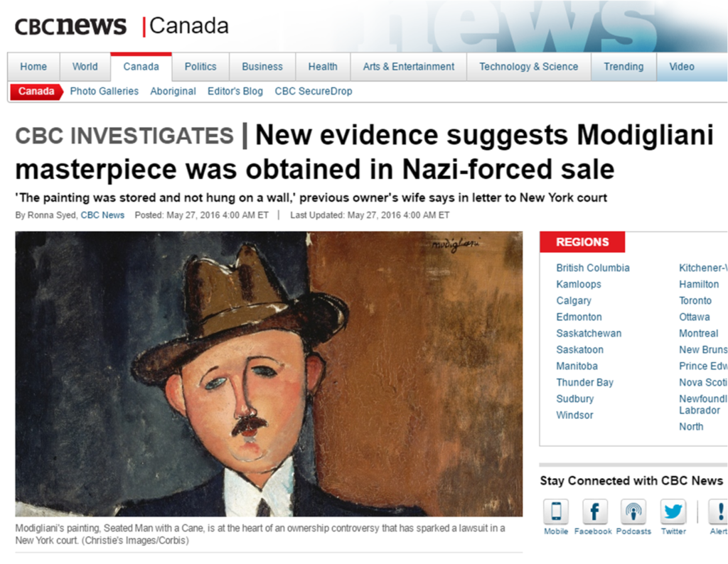Viewport: 728px width, 564px height.
Task: Select Thunder Bay in Regions
Action: (585, 383)
